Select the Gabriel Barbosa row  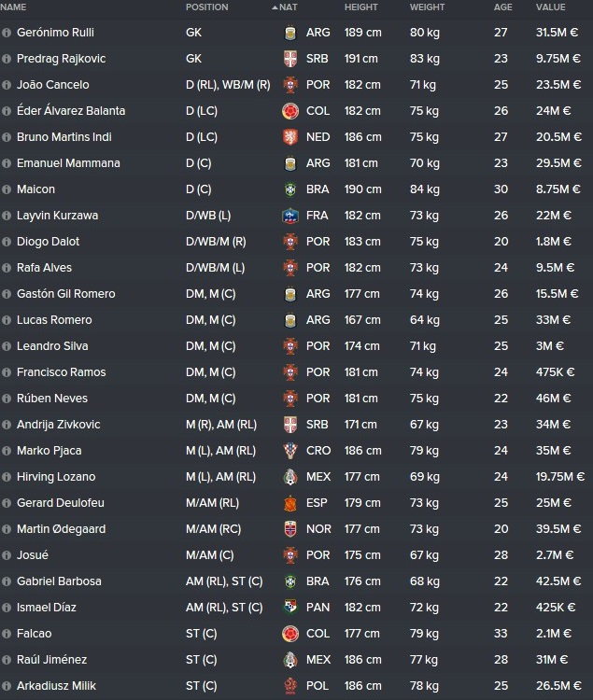297,581
